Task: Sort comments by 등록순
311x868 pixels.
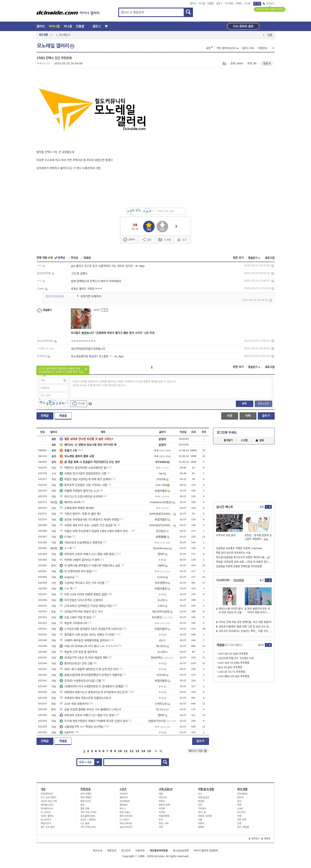Action: pyautogui.click(x=60, y=258)
